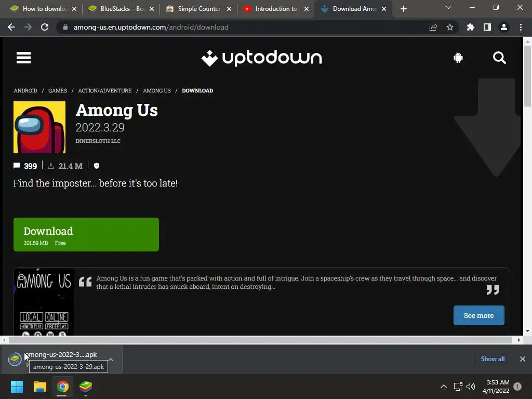Go to the AMONG US breadcrumb
The image size is (532, 399).
click(x=157, y=90)
